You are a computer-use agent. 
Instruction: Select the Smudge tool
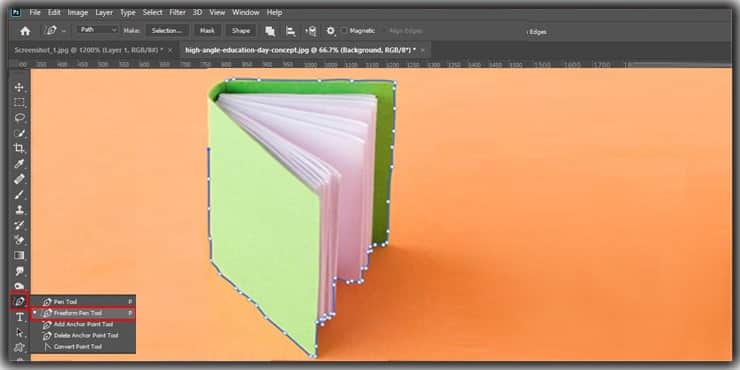(19, 271)
